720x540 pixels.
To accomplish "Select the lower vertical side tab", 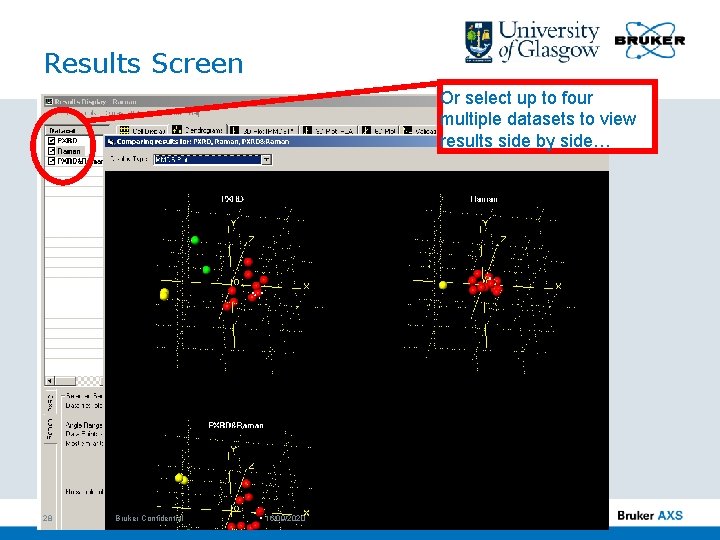I will [x=50, y=428].
